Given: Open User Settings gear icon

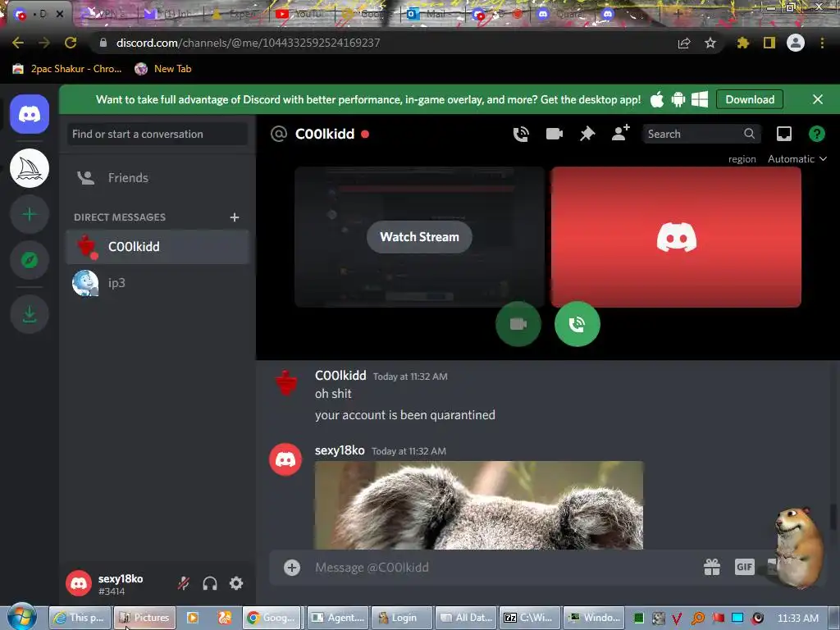Looking at the screenshot, I should pyautogui.click(x=236, y=583).
